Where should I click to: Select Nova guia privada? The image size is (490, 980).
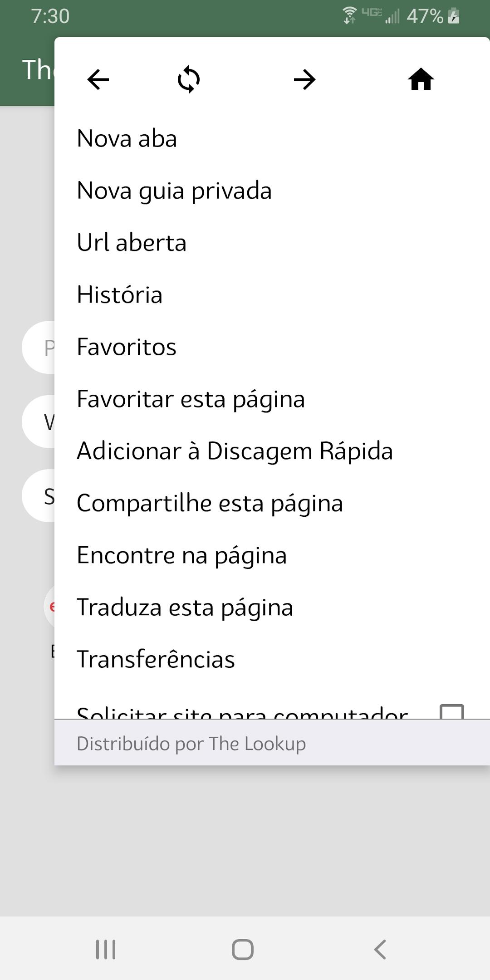174,191
